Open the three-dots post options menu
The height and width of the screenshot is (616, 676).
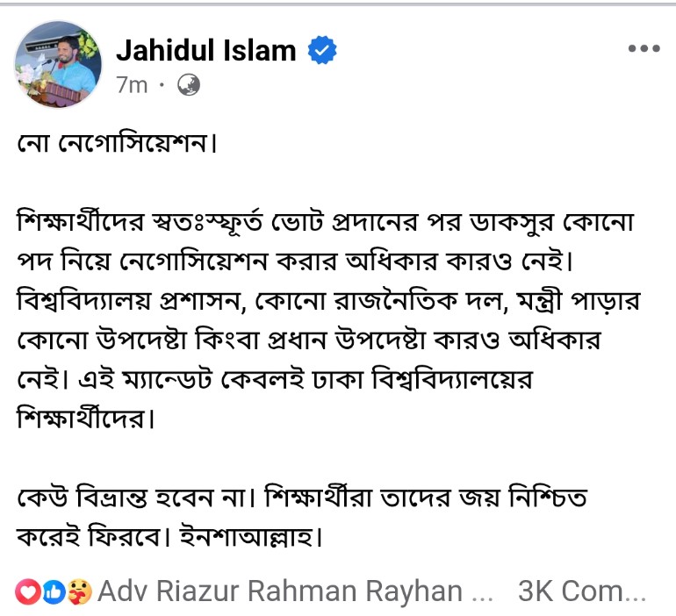643,49
